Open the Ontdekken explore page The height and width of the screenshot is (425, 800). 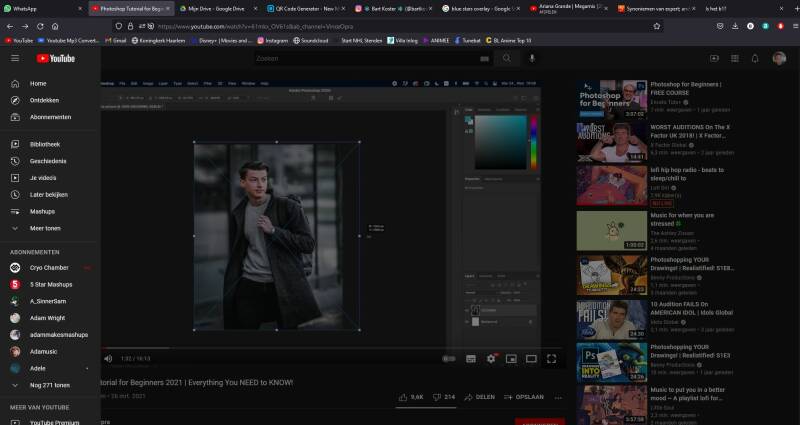tap(44, 100)
